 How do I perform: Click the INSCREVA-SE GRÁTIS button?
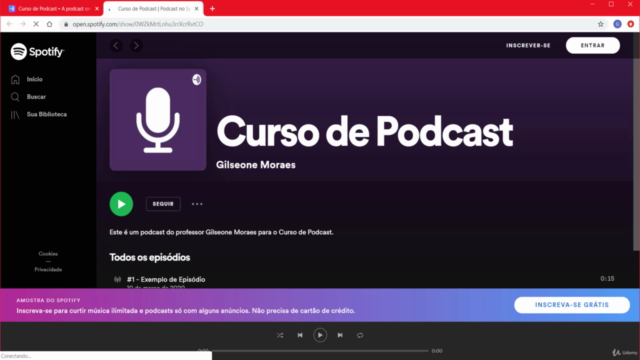point(572,305)
